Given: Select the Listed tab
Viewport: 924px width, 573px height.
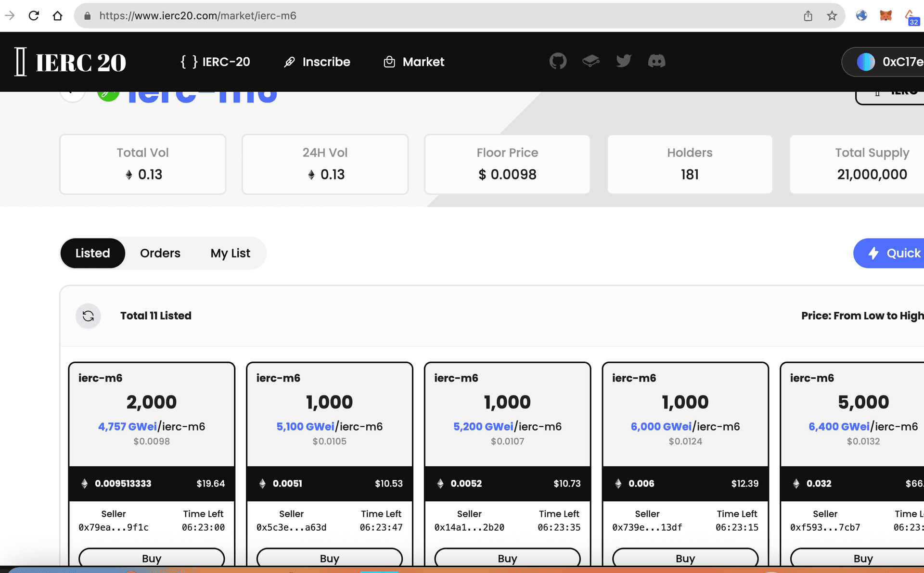Looking at the screenshot, I should point(92,253).
